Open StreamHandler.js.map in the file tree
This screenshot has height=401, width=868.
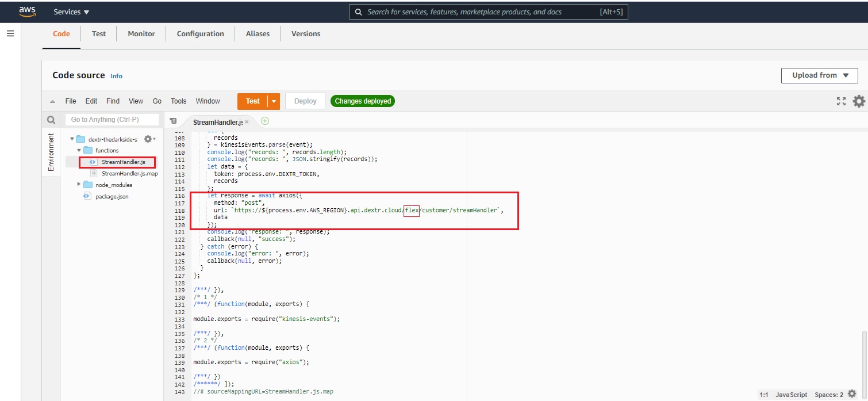129,174
